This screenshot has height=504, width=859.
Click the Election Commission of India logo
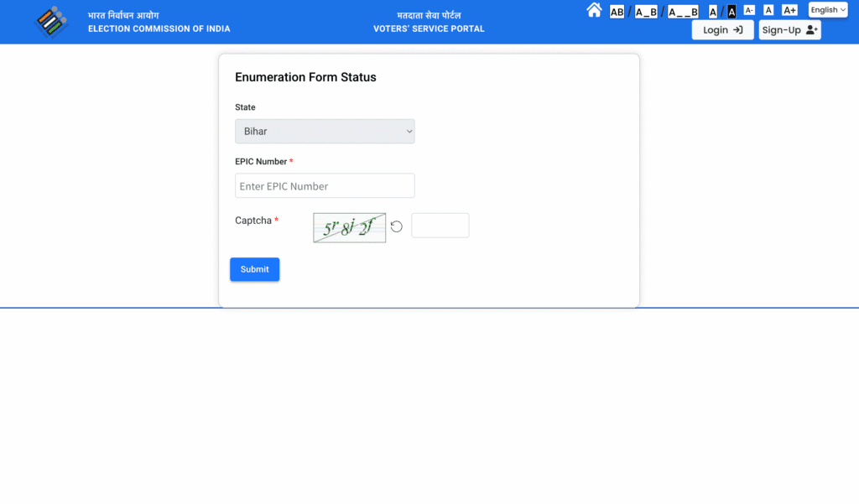coord(51,22)
